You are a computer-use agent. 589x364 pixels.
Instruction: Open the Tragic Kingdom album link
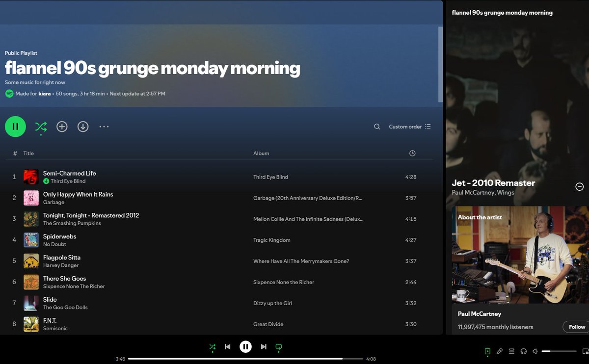coord(272,240)
